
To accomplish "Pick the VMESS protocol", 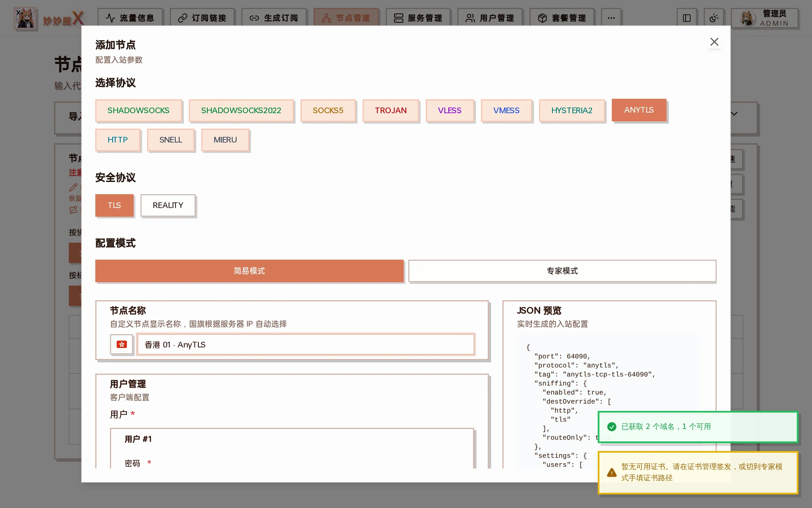I will (506, 110).
